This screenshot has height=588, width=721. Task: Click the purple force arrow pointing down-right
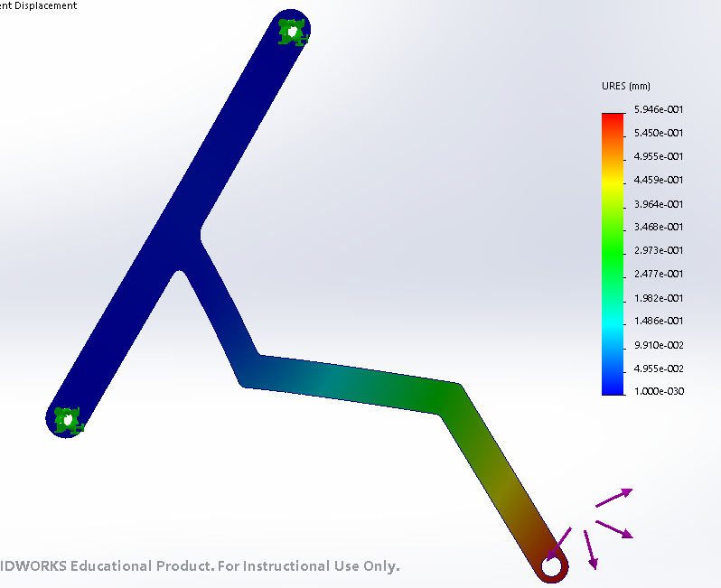(614, 529)
